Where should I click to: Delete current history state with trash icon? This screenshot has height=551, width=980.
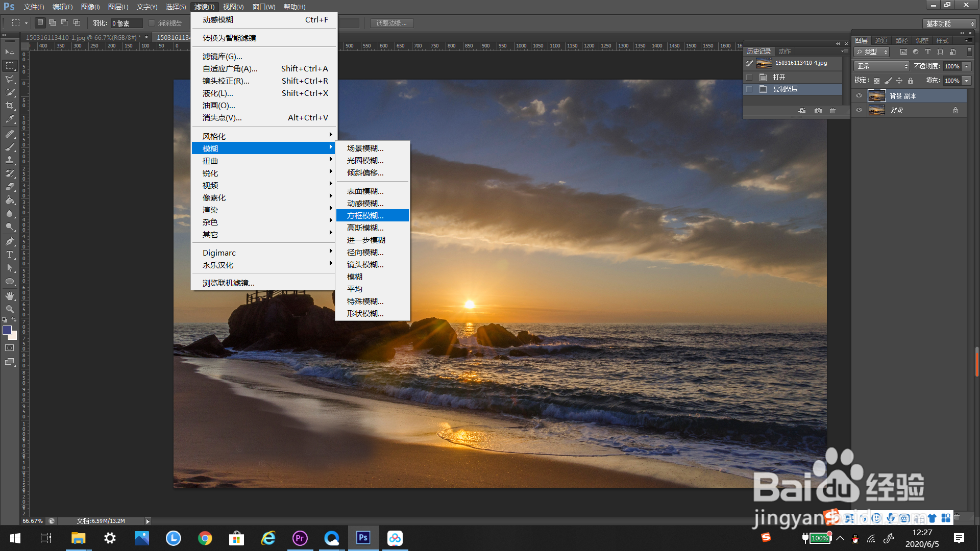coord(832,111)
